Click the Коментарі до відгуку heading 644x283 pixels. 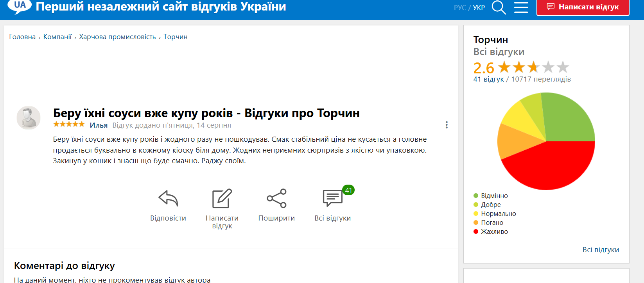pos(65,266)
